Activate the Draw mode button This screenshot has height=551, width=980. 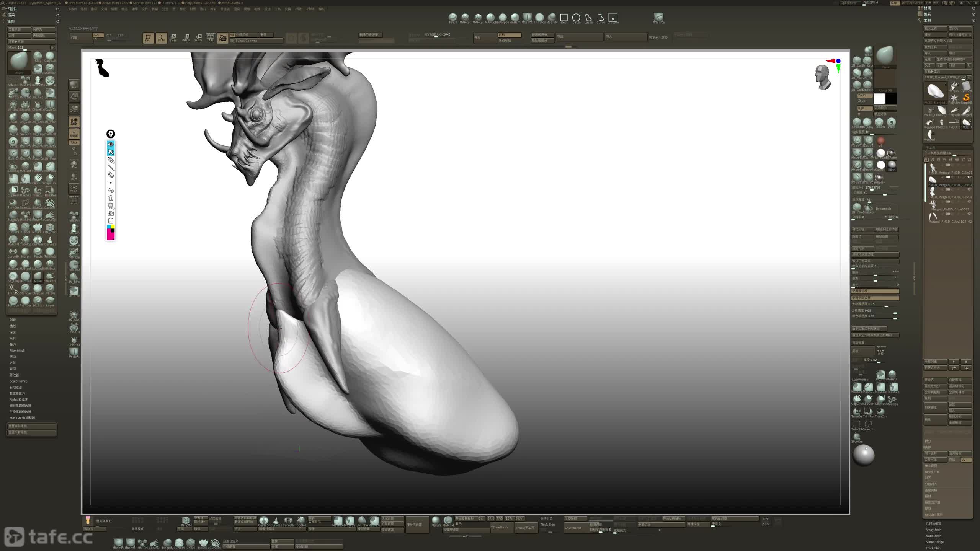[x=161, y=38]
